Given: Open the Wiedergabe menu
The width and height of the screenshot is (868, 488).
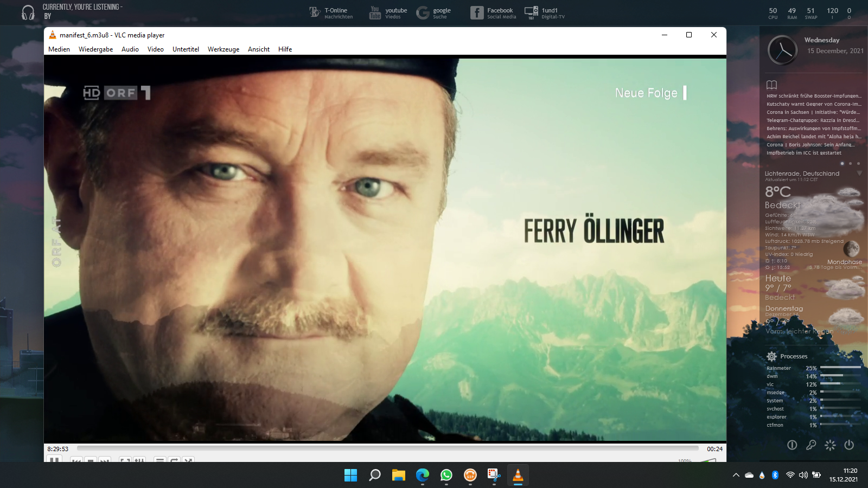Looking at the screenshot, I should tap(96, 49).
